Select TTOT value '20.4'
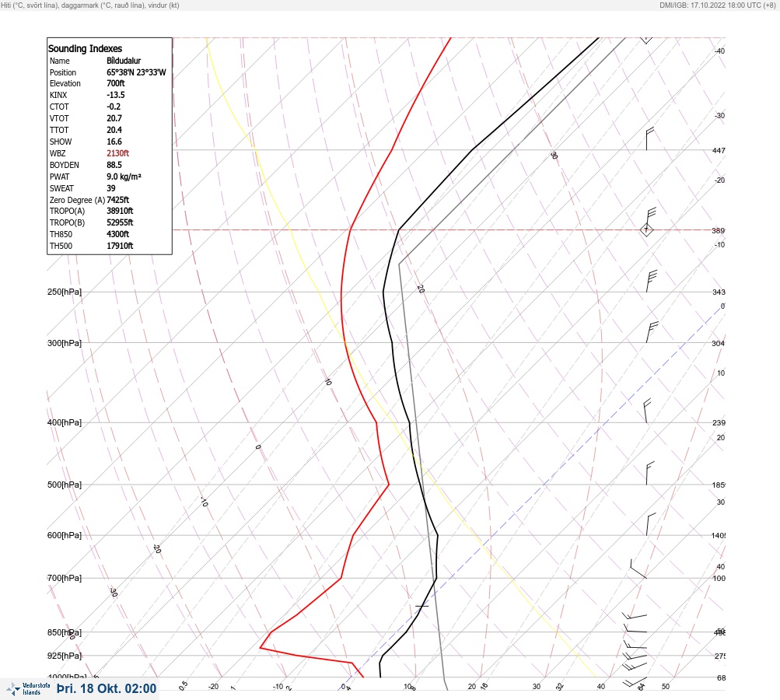The height and width of the screenshot is (700, 780). (114, 130)
